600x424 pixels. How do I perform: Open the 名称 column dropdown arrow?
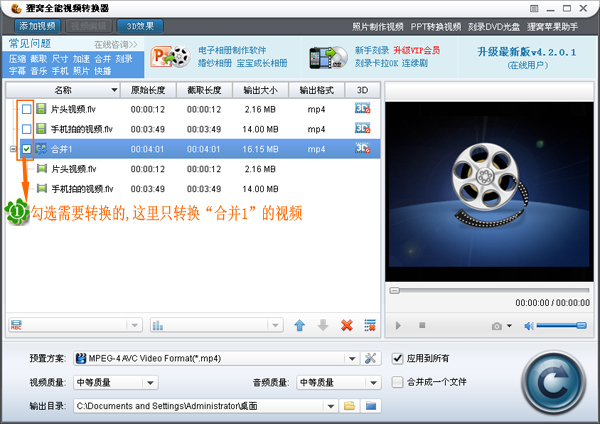(x=114, y=90)
